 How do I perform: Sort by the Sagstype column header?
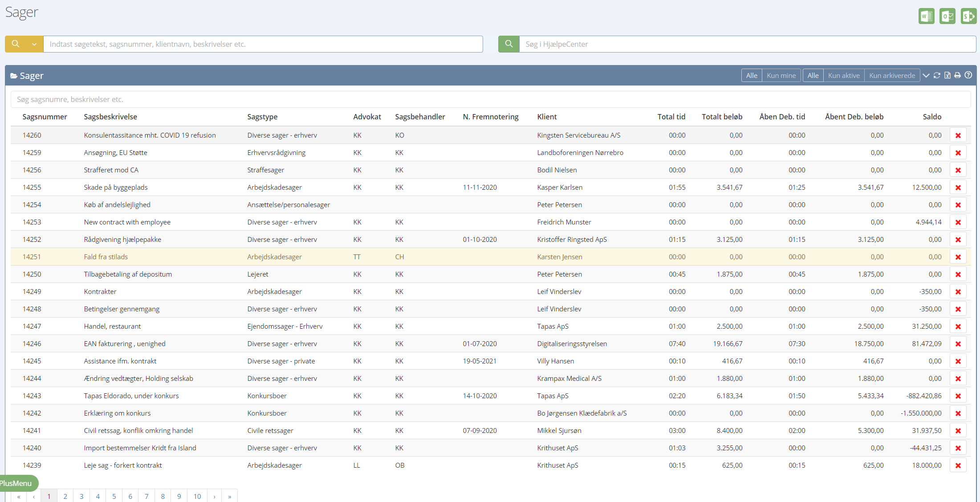[x=262, y=117]
